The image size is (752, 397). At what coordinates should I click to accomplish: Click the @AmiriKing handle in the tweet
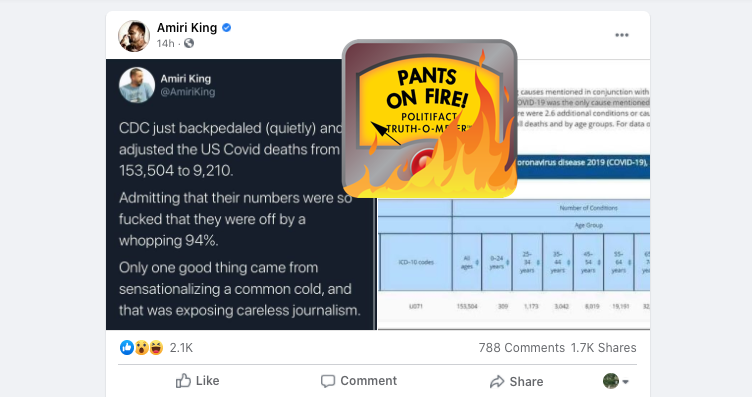[188, 92]
